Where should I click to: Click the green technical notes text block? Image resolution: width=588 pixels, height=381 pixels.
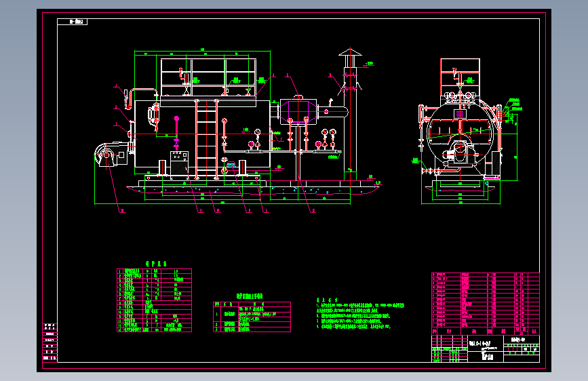(360, 313)
